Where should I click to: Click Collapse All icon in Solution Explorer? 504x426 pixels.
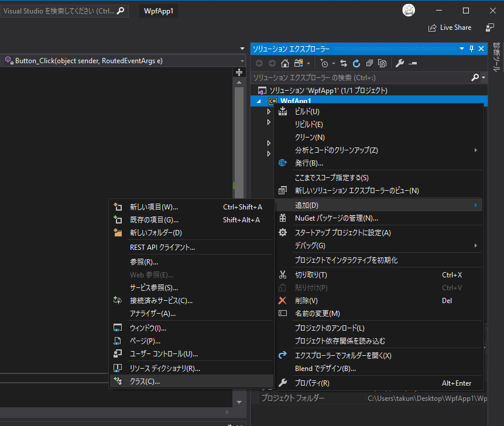pyautogui.click(x=369, y=63)
